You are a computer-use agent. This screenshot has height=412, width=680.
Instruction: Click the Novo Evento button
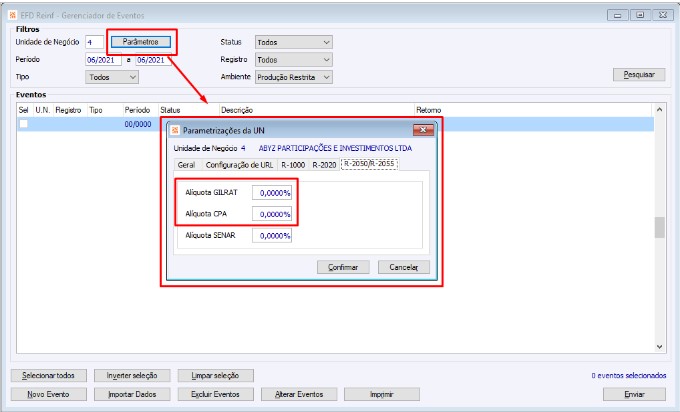(49, 394)
